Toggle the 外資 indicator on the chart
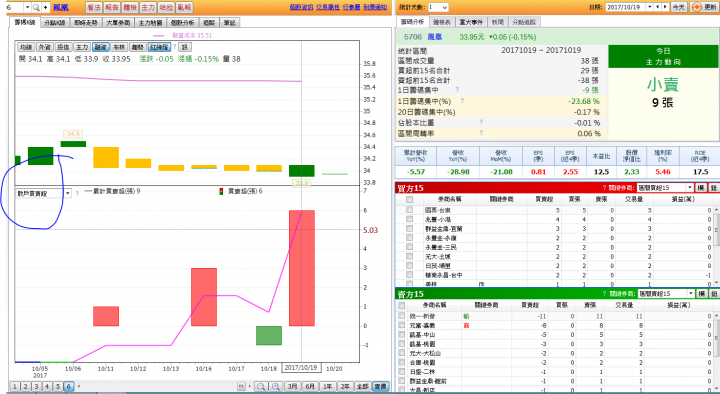The width and height of the screenshot is (720, 394). pos(45,47)
